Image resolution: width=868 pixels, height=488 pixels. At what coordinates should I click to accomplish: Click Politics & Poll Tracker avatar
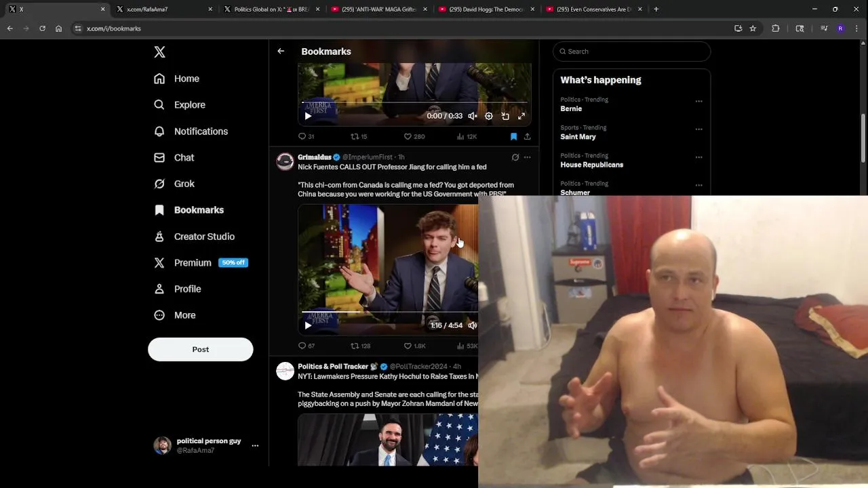[285, 371]
